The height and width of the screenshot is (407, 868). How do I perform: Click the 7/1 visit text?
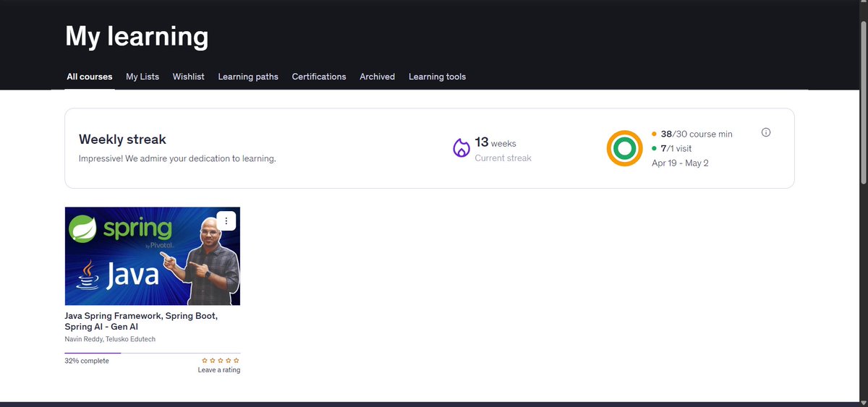point(676,148)
